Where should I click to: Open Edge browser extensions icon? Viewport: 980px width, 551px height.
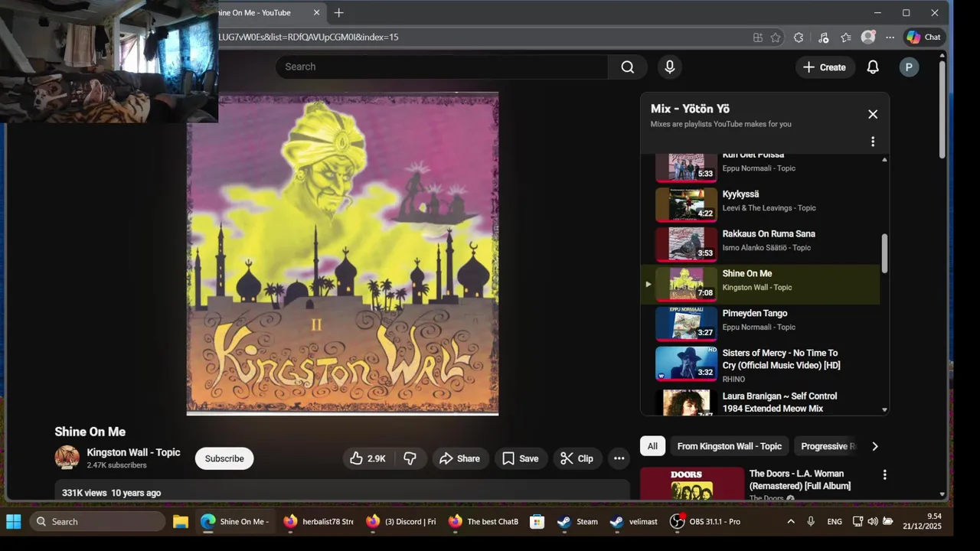pos(799,37)
